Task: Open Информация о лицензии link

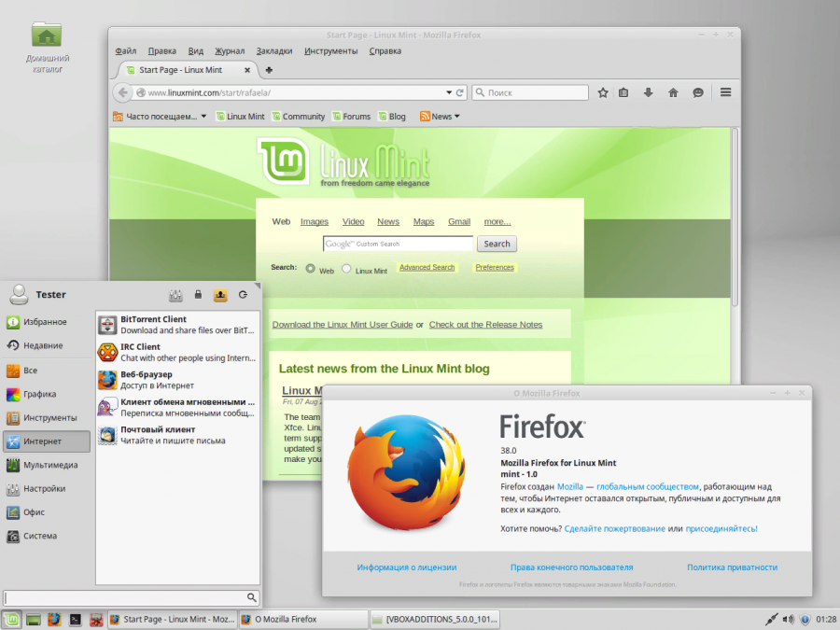Action: coord(407,567)
